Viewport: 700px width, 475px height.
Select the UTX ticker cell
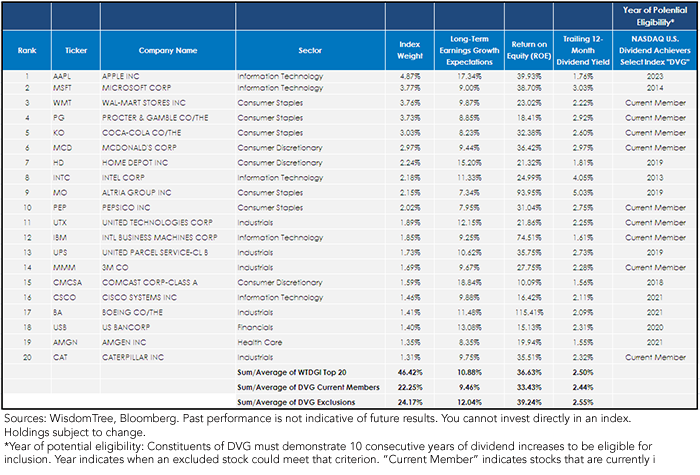click(60, 223)
